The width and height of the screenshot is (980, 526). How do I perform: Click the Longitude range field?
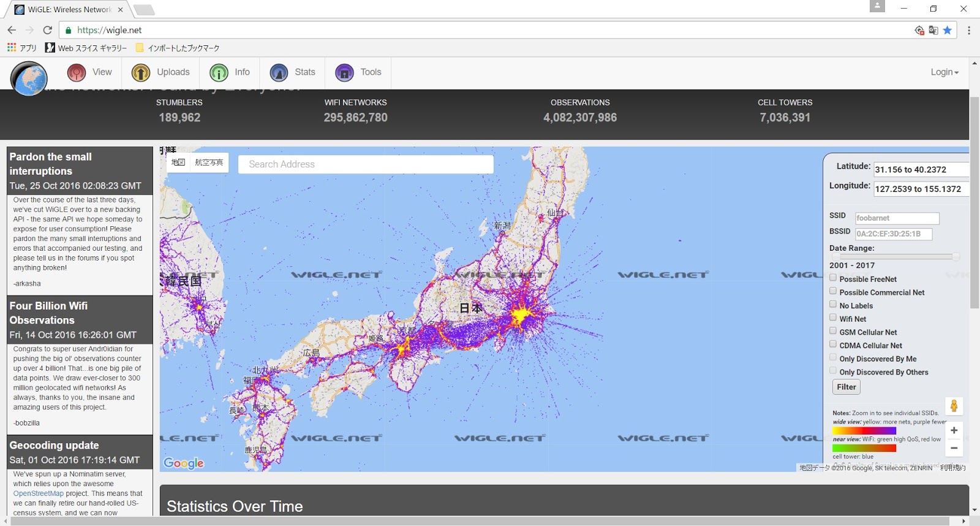tap(921, 189)
